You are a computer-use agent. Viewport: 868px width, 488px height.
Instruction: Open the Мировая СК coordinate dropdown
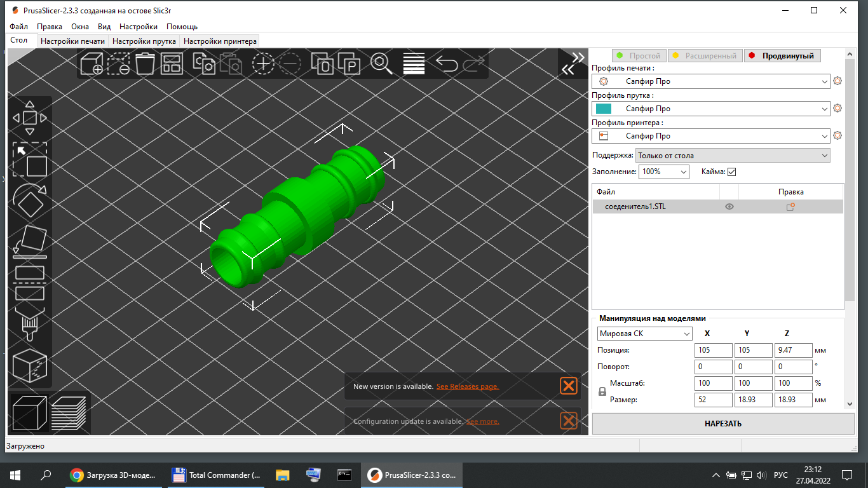coord(645,334)
